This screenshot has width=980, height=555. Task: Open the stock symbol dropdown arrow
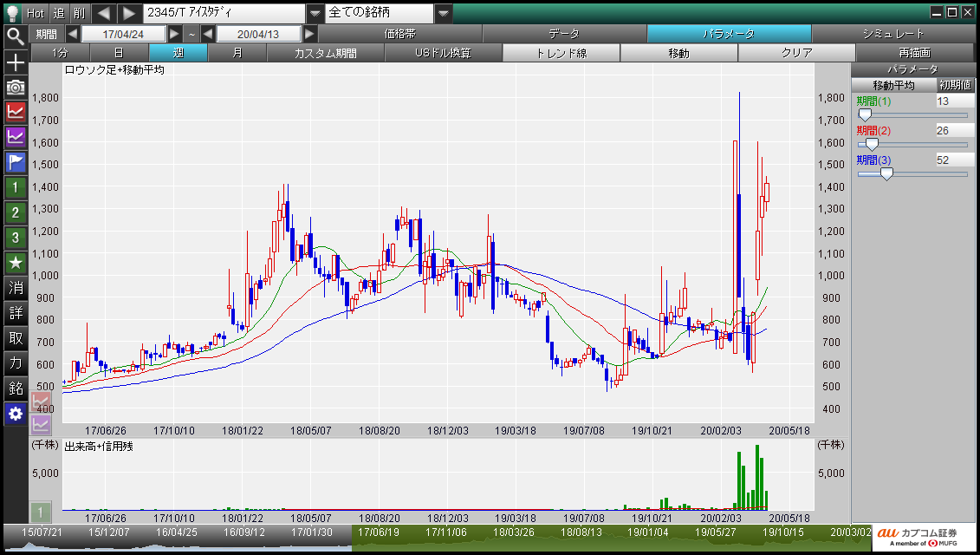[x=315, y=13]
